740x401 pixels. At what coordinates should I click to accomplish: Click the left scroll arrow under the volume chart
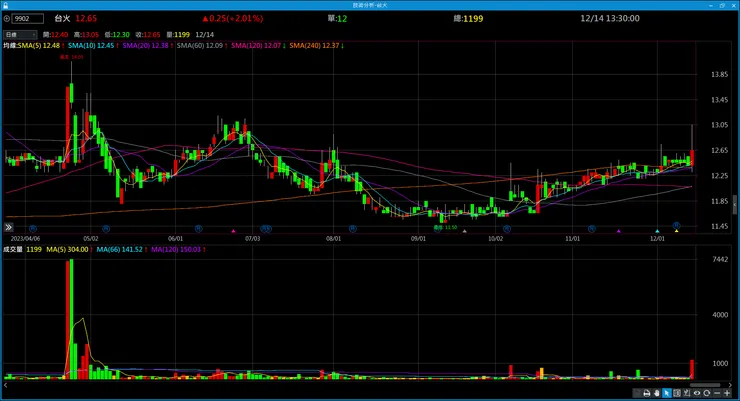[x=6, y=385]
